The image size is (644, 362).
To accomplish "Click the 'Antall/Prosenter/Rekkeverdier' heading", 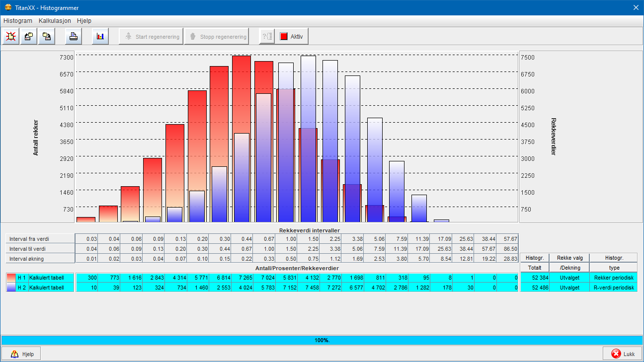I will [297, 268].
